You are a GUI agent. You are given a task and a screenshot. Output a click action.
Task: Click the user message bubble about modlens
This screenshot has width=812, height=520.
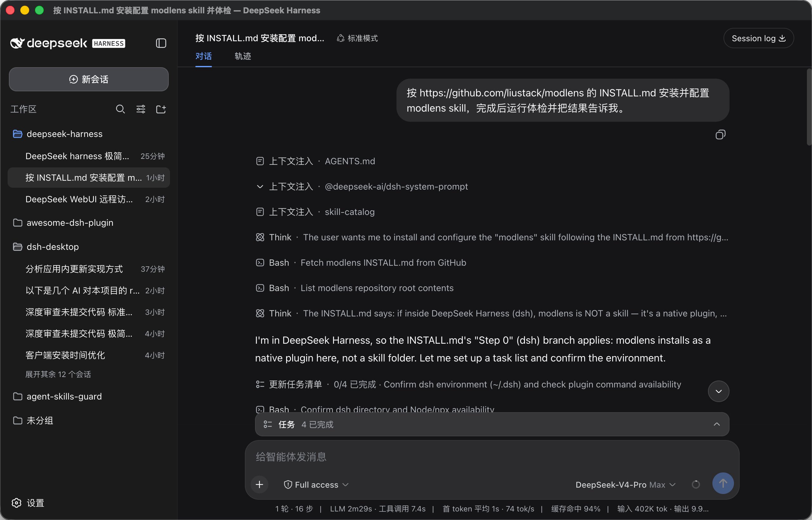pos(563,100)
